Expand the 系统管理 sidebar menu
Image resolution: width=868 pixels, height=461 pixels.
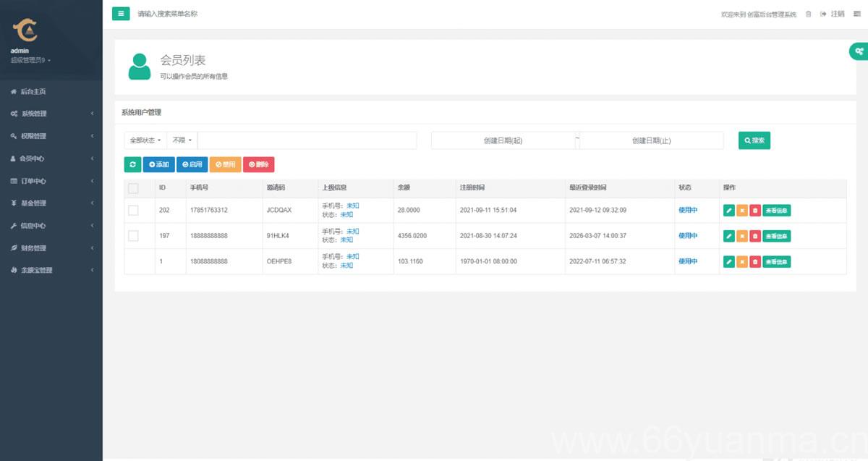[x=51, y=114]
